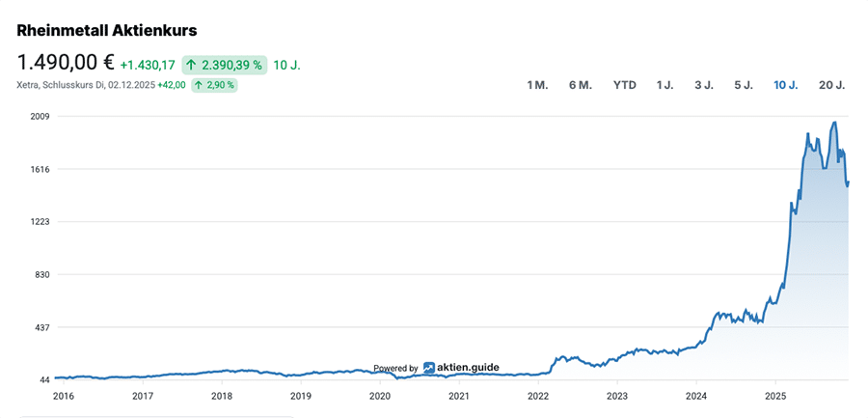Image resolution: width=868 pixels, height=418 pixels.
Task: Switch to the 5 J. range
Action: pos(744,85)
